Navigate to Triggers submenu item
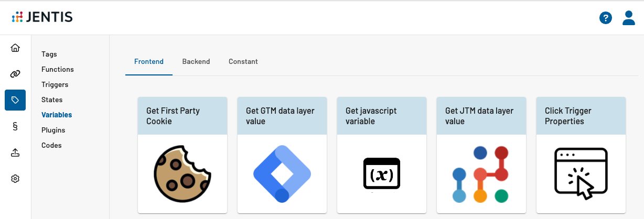The height and width of the screenshot is (219, 644). click(x=55, y=84)
